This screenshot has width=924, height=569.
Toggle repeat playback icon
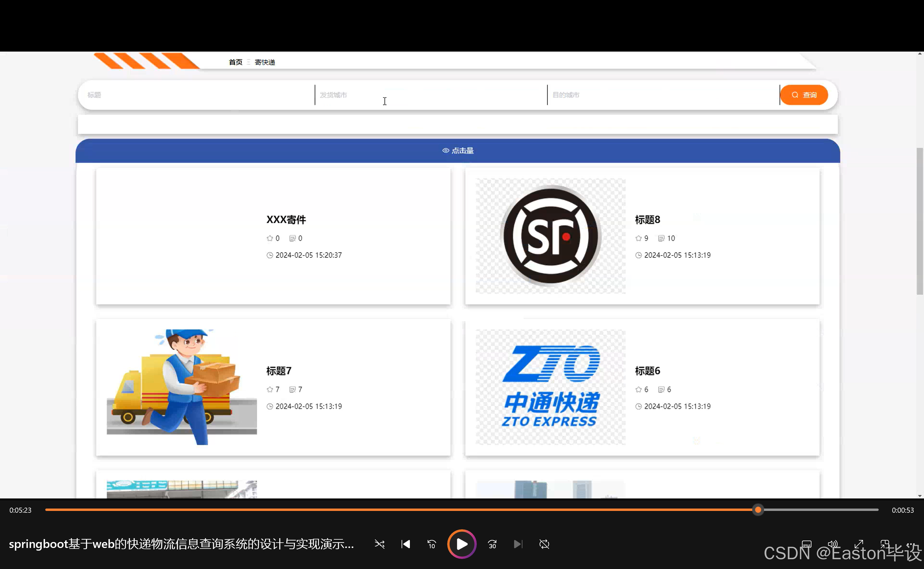[544, 544]
